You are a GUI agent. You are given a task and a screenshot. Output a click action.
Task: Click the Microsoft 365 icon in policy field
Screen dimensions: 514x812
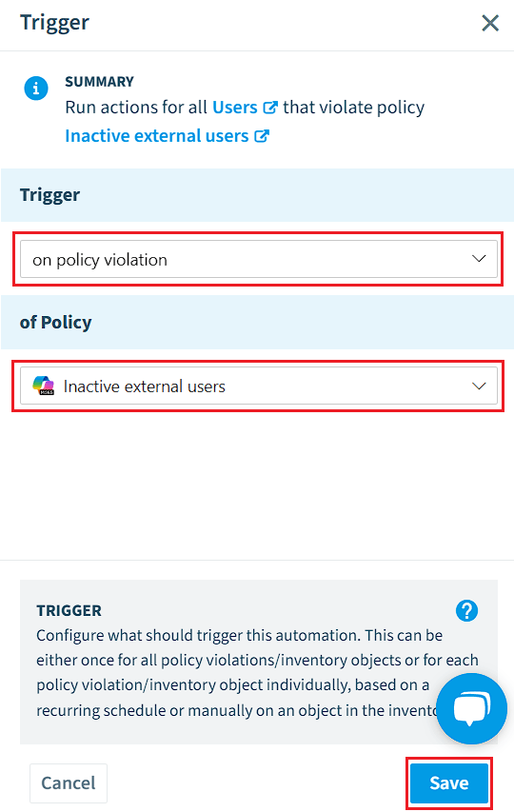[x=44, y=386]
